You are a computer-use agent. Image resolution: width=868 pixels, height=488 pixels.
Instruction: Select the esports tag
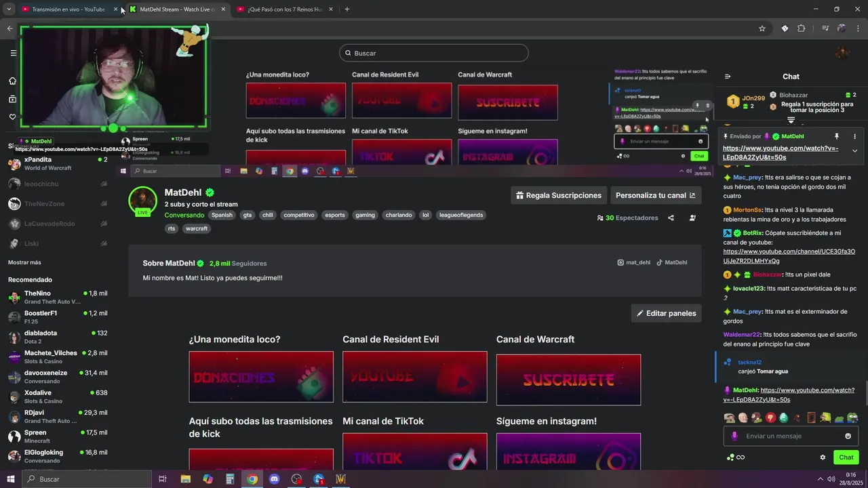pyautogui.click(x=335, y=215)
